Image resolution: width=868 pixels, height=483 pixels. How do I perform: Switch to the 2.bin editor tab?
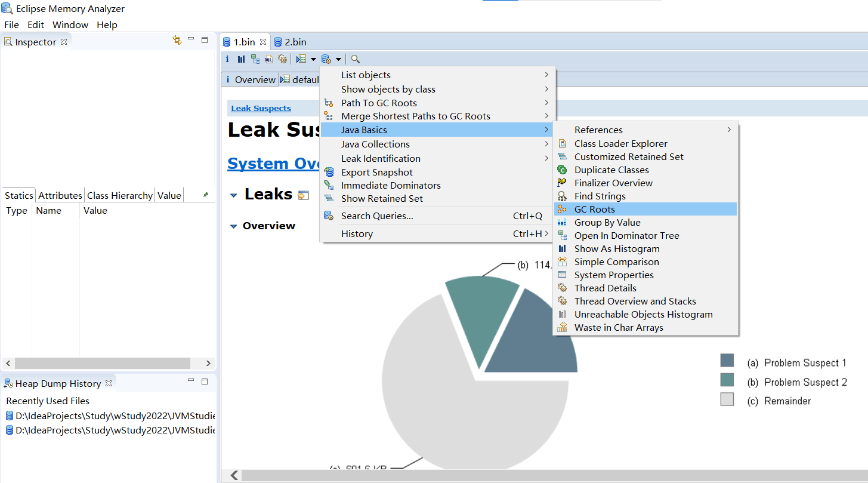point(295,42)
